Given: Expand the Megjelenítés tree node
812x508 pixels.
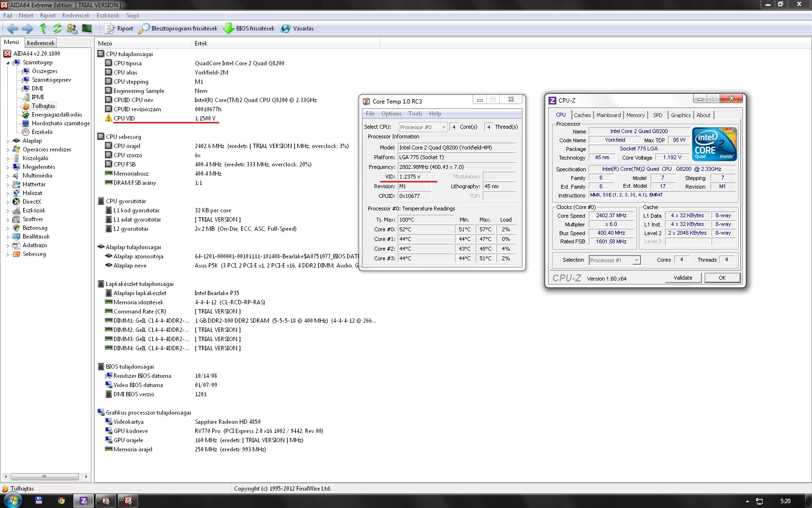Looking at the screenshot, I should [8, 167].
